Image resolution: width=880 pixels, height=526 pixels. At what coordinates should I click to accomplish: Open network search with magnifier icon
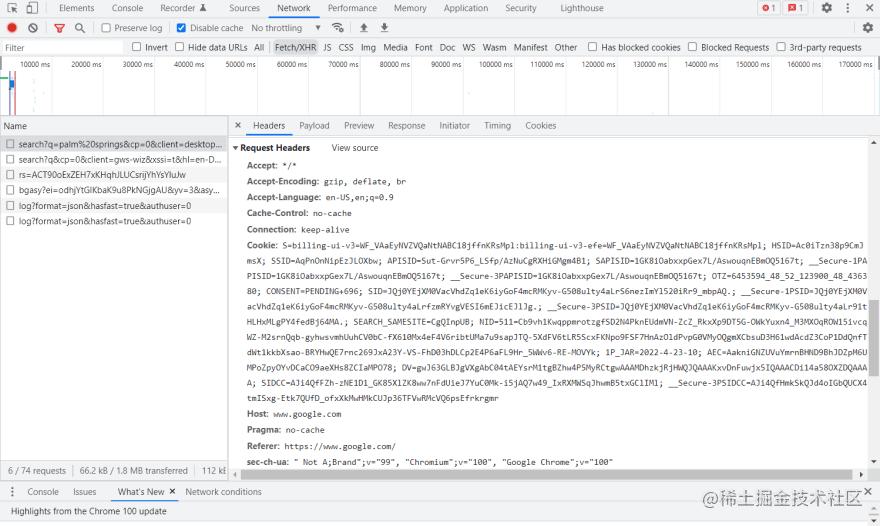(80, 28)
